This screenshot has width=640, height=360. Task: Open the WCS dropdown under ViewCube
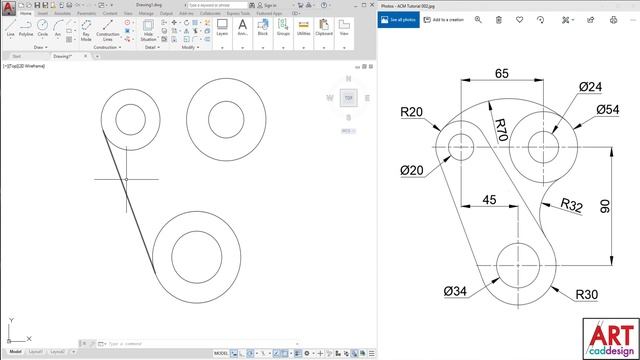349,131
